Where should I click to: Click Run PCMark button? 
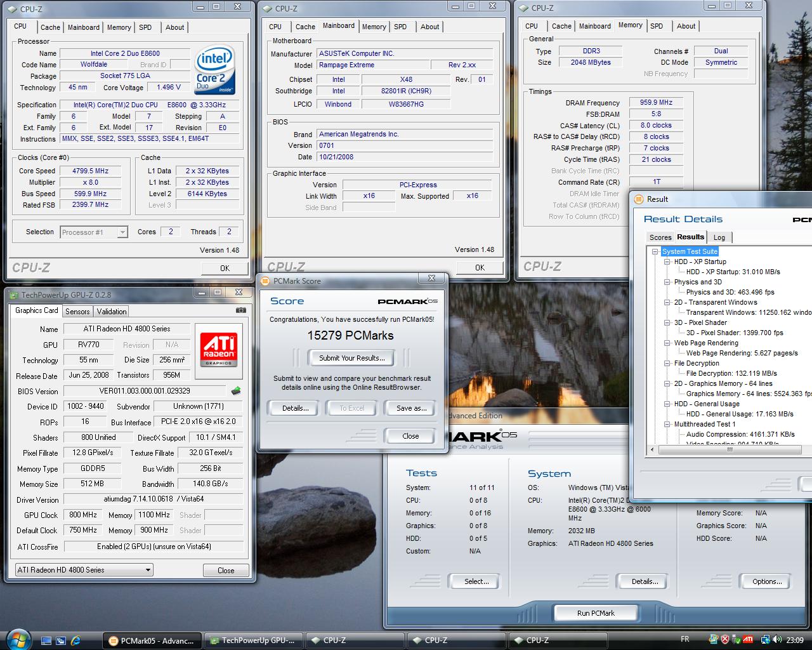click(596, 613)
